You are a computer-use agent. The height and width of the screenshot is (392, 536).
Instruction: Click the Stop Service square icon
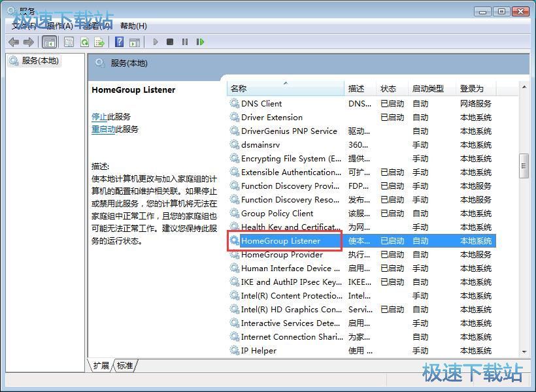[170, 42]
